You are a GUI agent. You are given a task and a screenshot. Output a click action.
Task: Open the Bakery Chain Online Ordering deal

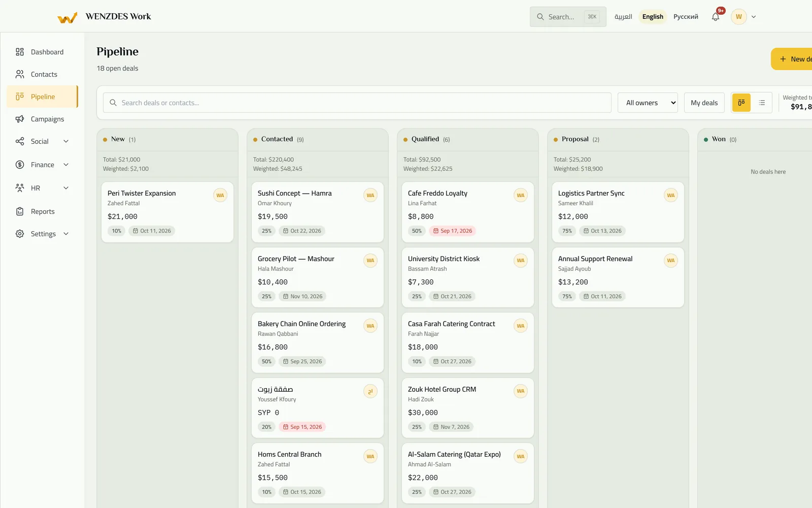click(x=318, y=343)
